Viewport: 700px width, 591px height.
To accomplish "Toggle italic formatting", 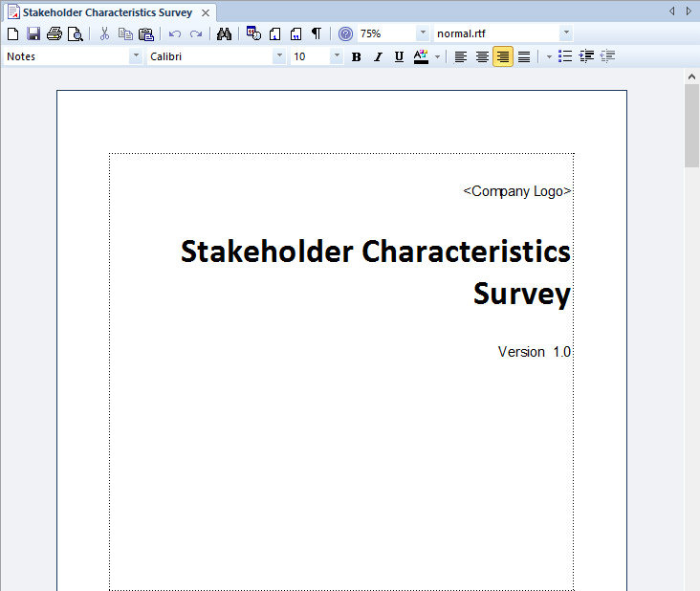I will click(x=378, y=56).
